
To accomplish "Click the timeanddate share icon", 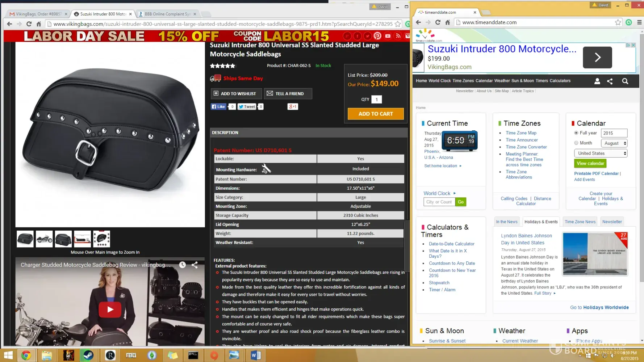I will (x=610, y=81).
